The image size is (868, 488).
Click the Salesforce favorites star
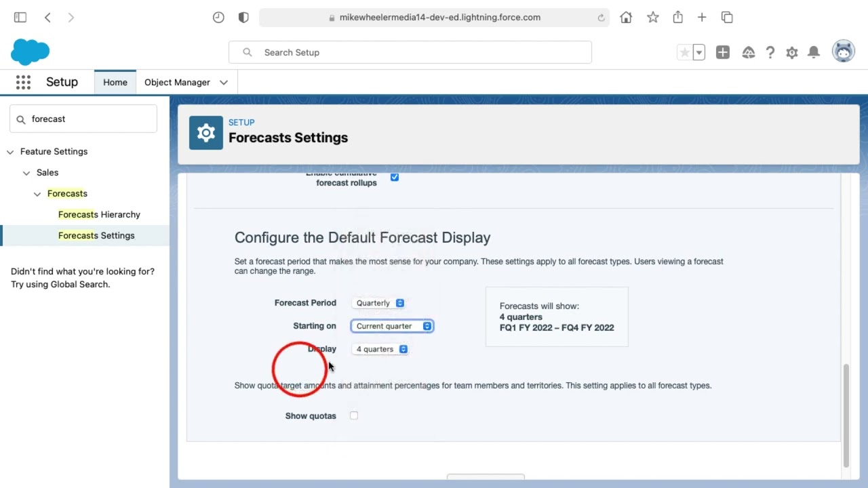click(x=684, y=52)
